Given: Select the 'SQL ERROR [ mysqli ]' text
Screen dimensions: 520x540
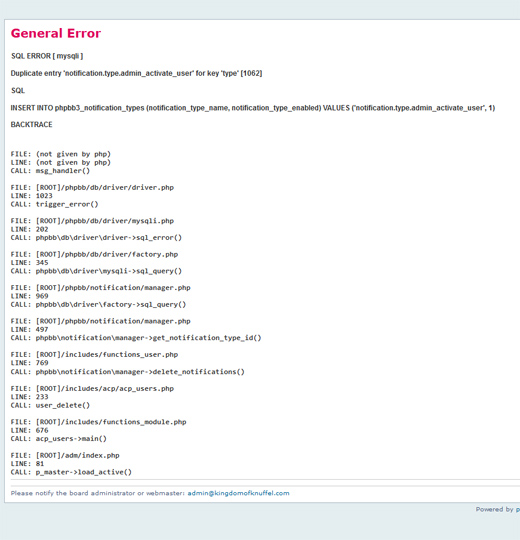Looking at the screenshot, I should coord(47,56).
